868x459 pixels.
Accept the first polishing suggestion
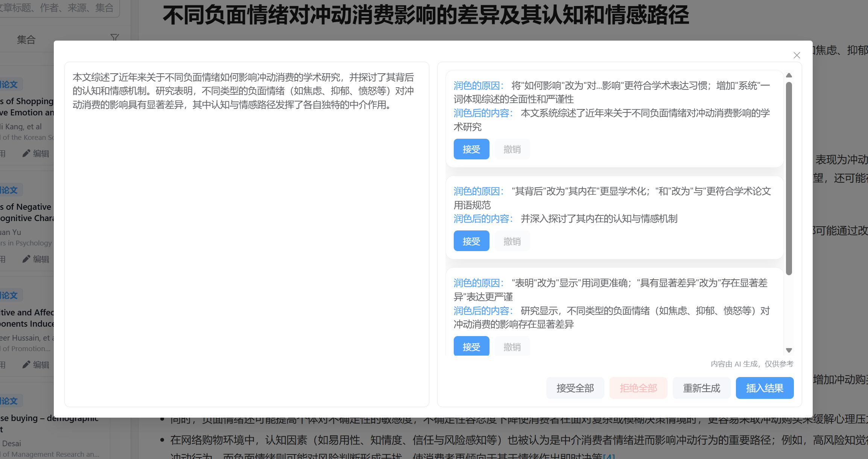[x=471, y=149]
